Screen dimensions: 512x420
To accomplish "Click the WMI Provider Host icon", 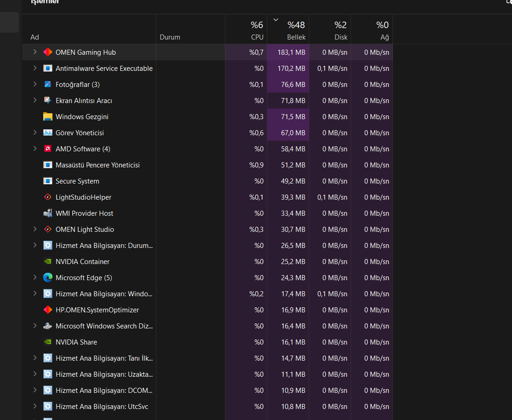I will [x=48, y=213].
